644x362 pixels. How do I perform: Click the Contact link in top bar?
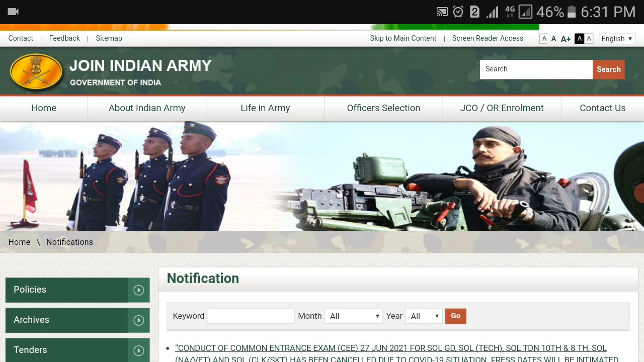tap(21, 38)
